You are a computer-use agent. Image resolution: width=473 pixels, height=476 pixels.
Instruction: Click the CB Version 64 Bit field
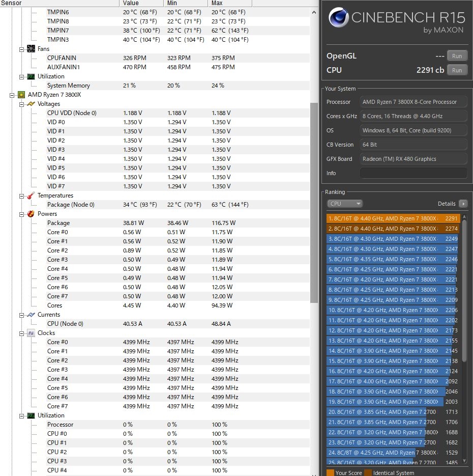(x=413, y=145)
